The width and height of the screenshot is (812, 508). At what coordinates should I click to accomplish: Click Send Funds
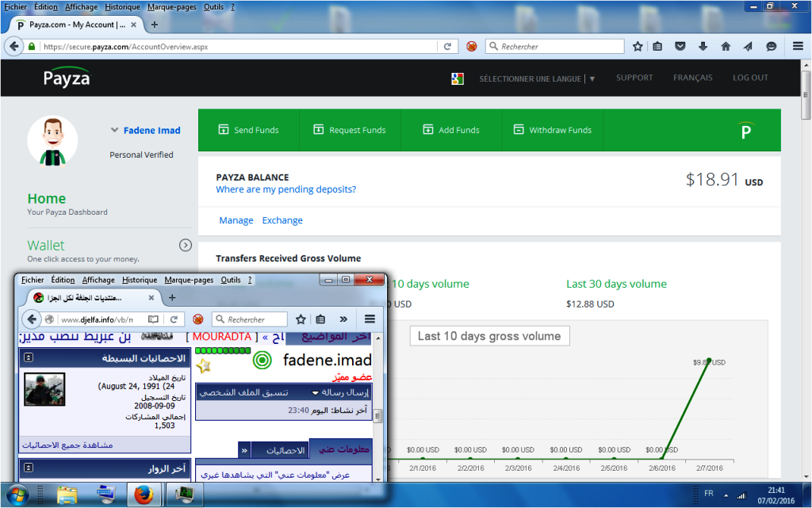[248, 130]
